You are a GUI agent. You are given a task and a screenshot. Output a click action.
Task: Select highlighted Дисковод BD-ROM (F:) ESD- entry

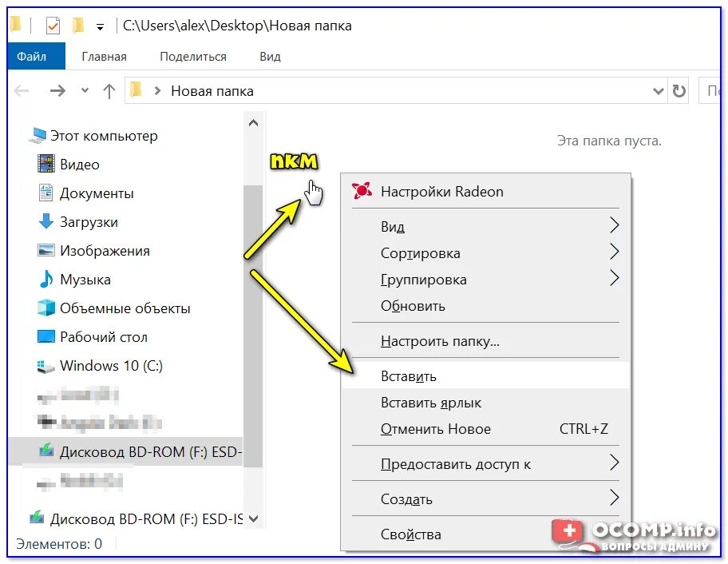pyautogui.click(x=125, y=451)
